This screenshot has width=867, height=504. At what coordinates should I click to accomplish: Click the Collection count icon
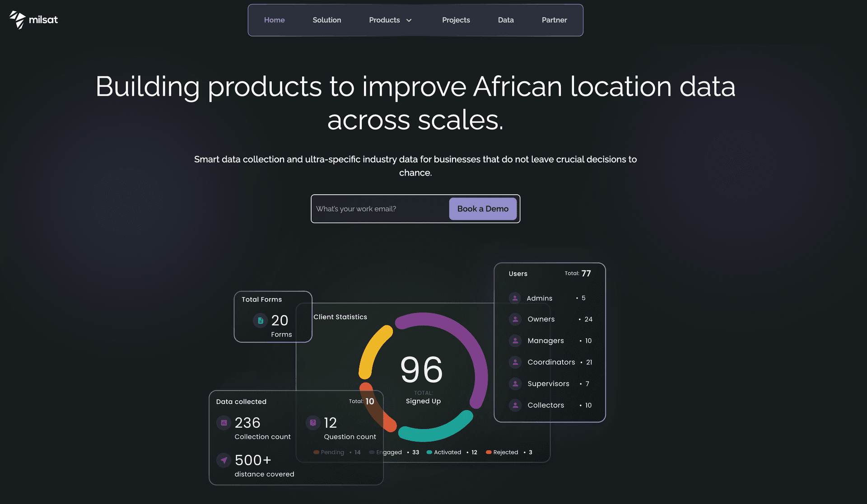(224, 423)
